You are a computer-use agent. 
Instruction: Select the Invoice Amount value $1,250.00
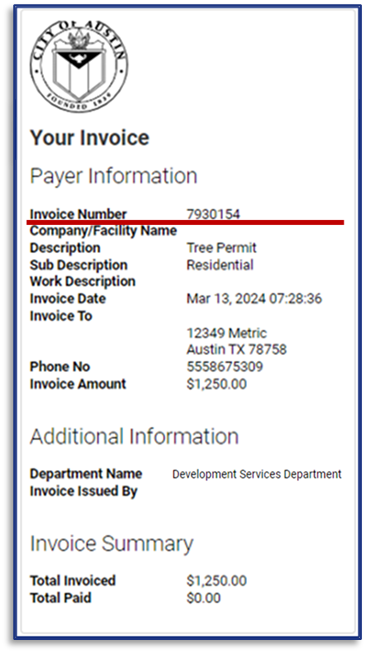click(x=217, y=384)
